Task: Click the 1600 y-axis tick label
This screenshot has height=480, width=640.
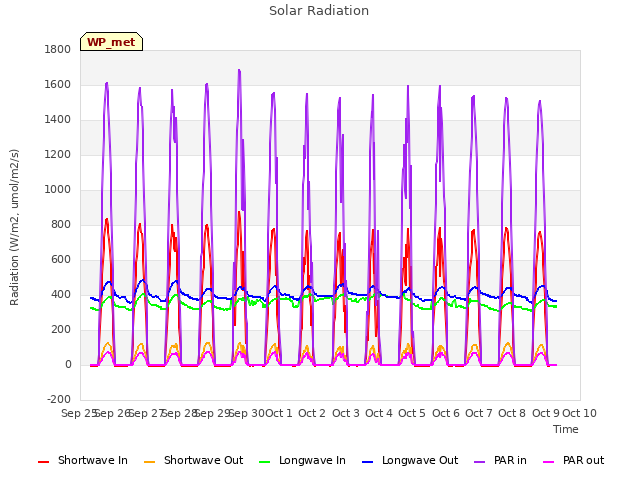Action: point(58,84)
